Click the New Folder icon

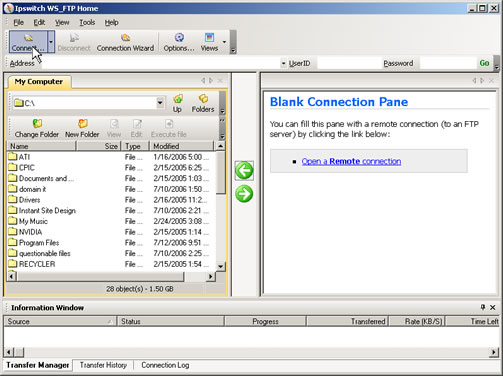click(x=82, y=128)
